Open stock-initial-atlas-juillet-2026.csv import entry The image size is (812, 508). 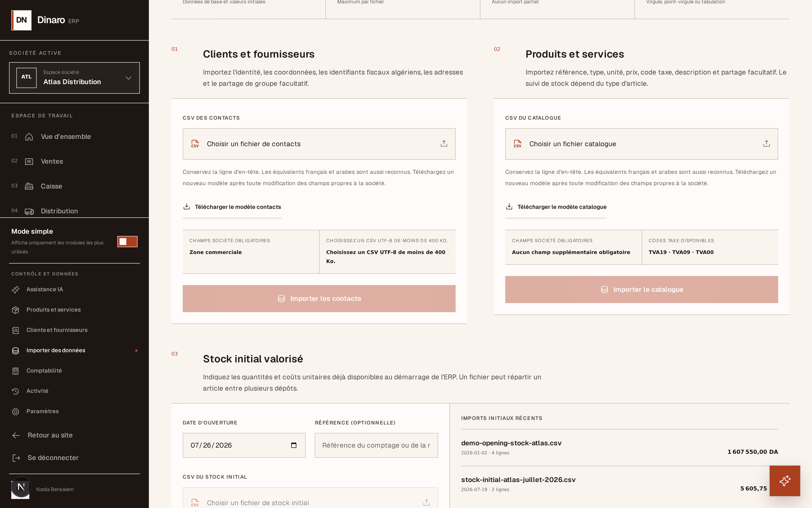[619, 484]
